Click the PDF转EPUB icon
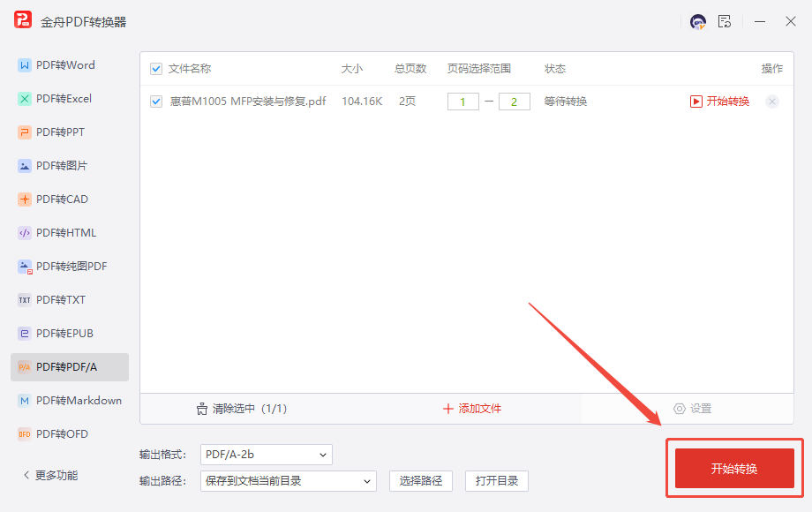This screenshot has height=512, width=812. 25,334
